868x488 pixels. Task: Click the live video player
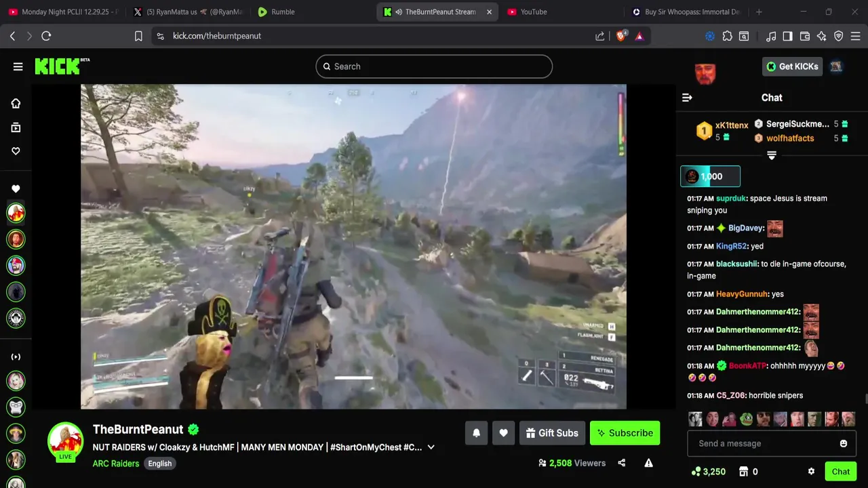(353, 247)
